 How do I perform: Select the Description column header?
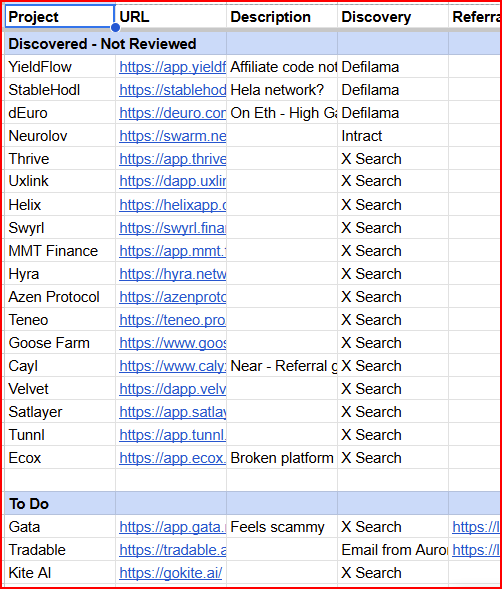[282, 17]
